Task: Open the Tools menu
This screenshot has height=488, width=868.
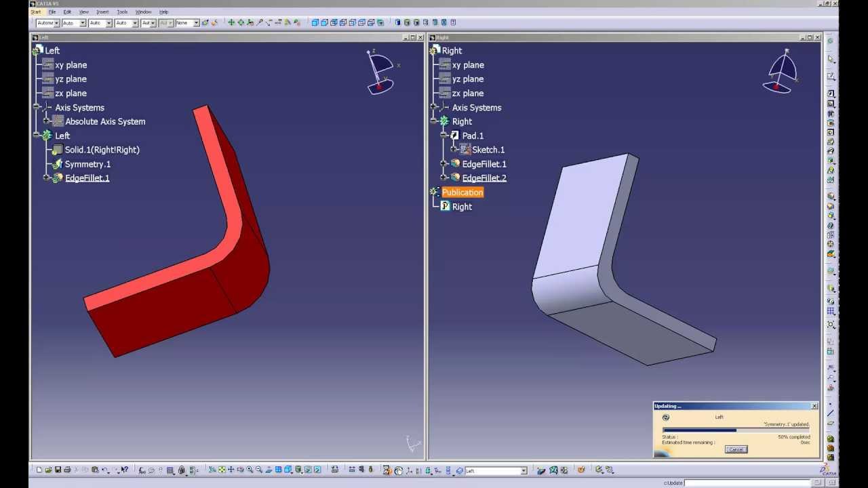Action: [x=122, y=12]
